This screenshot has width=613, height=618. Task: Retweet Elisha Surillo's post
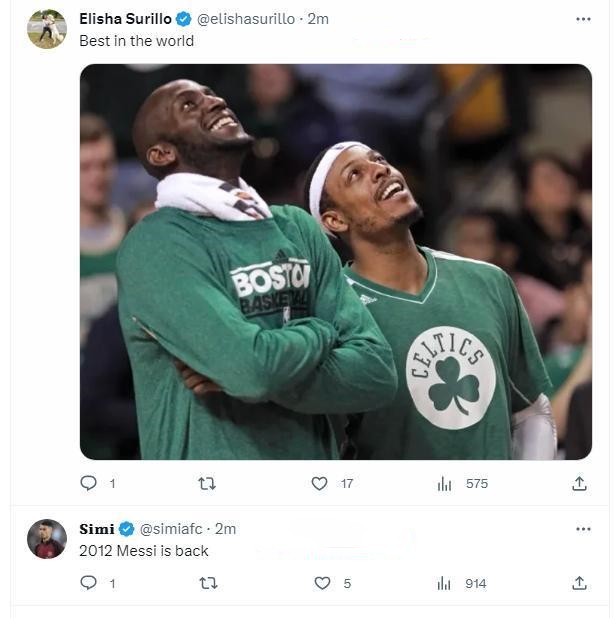point(207,483)
